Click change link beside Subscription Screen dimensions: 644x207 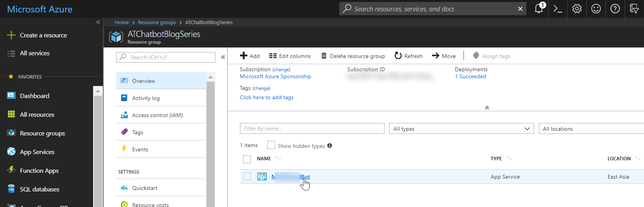pyautogui.click(x=281, y=70)
